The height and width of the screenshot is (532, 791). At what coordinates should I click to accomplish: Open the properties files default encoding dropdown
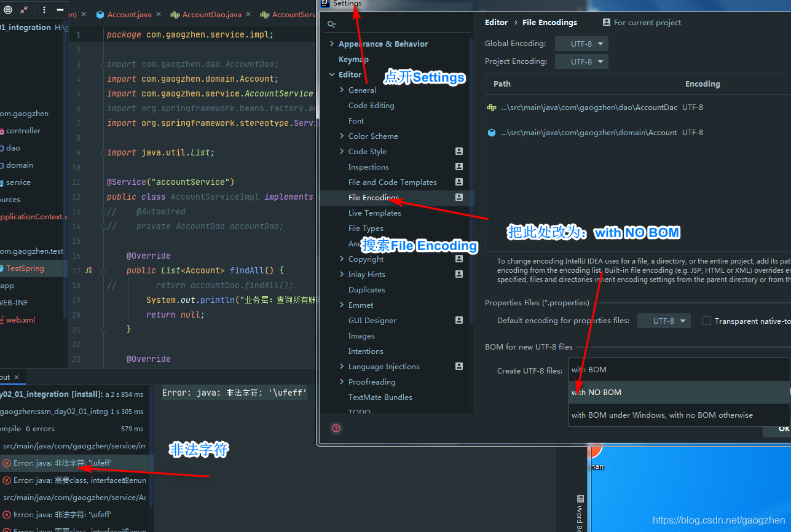point(664,320)
